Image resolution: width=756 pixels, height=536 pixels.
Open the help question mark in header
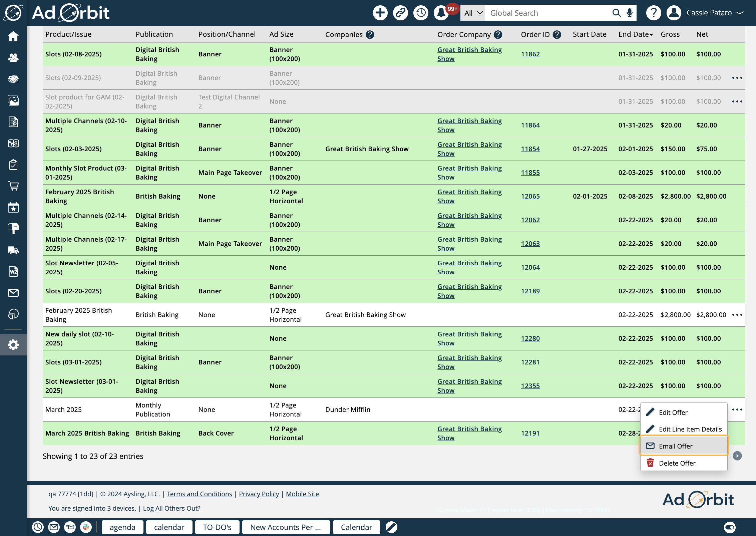point(653,13)
